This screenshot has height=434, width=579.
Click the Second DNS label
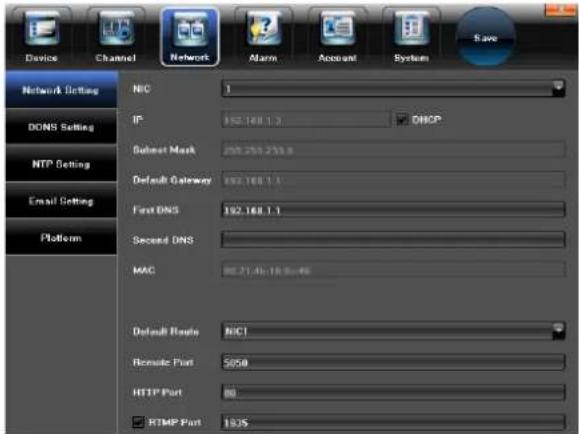(163, 240)
